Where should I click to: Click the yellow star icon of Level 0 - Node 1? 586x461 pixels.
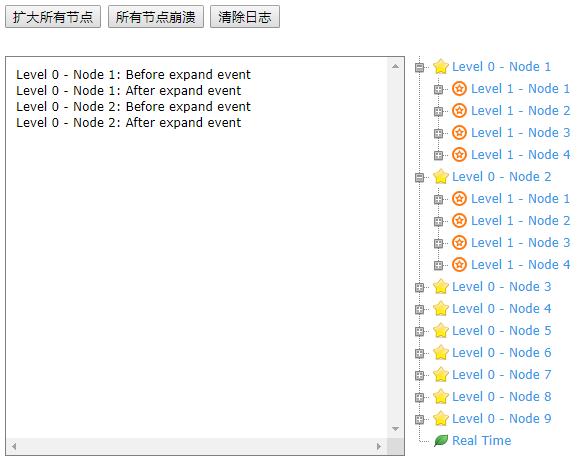click(x=441, y=67)
